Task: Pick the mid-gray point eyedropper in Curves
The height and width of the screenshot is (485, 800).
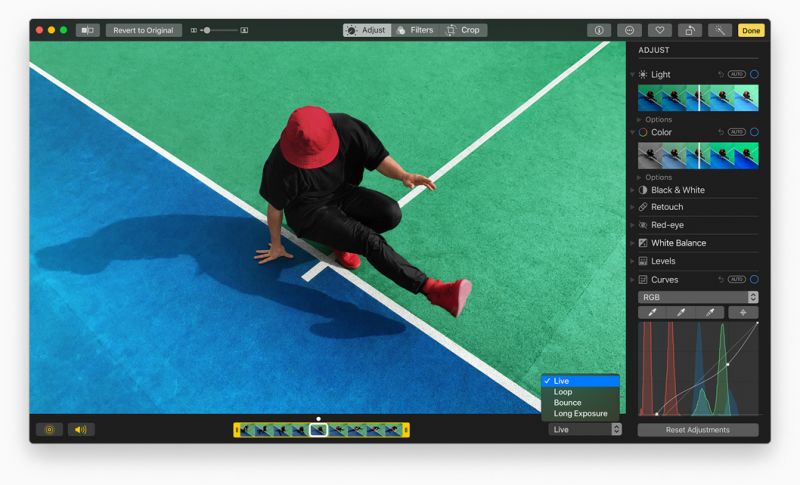Action: pyautogui.click(x=681, y=312)
